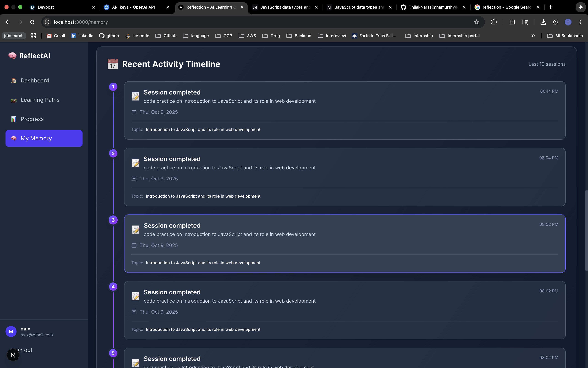
Task: Click the max user avatar
Action: [11, 332]
